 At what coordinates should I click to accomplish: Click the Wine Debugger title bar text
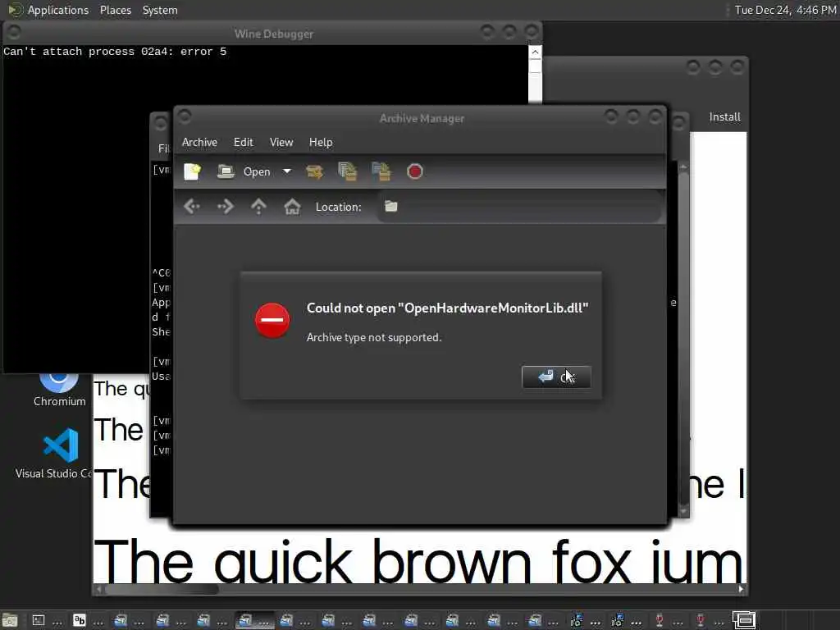click(x=274, y=34)
